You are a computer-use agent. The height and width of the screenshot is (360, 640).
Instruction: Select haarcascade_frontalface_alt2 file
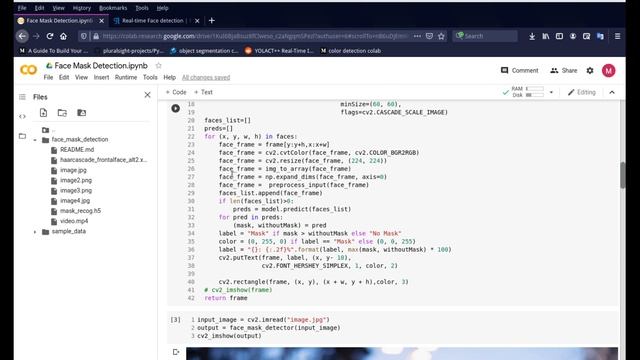(x=103, y=160)
